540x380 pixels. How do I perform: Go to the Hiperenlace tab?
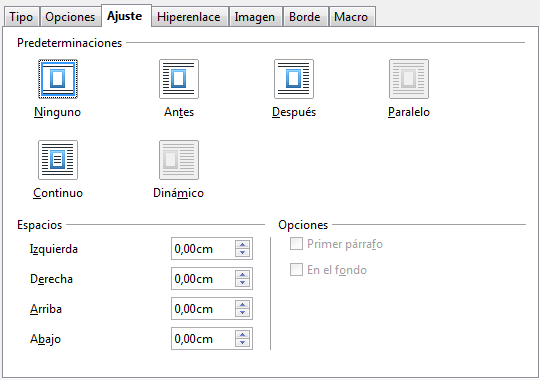(189, 17)
